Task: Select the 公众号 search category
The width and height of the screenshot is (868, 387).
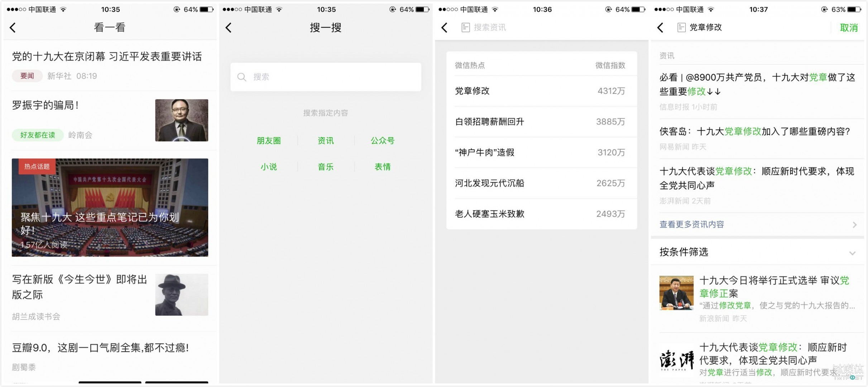Action: (x=382, y=140)
